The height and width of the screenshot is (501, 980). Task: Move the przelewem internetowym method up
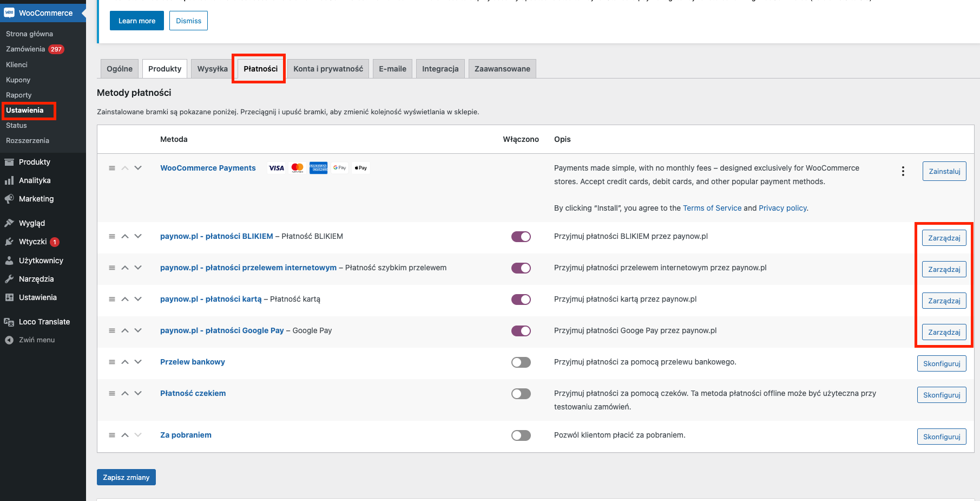[x=125, y=268]
